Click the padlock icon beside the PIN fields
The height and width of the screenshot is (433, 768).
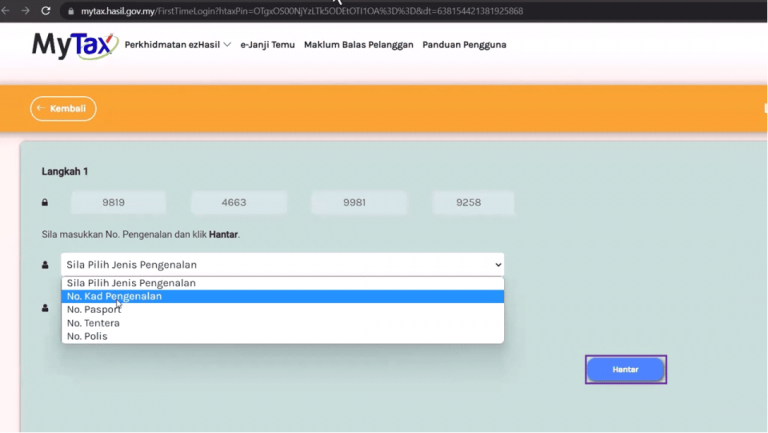(45, 203)
